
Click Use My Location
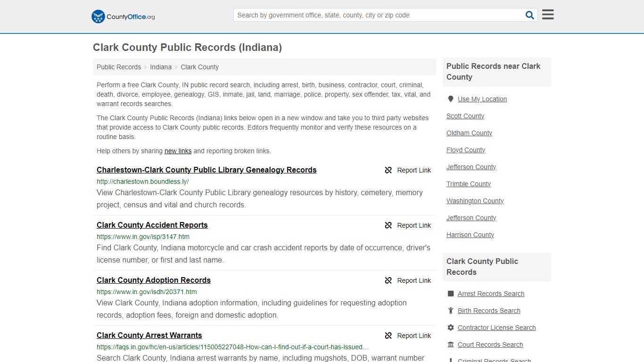click(x=482, y=99)
